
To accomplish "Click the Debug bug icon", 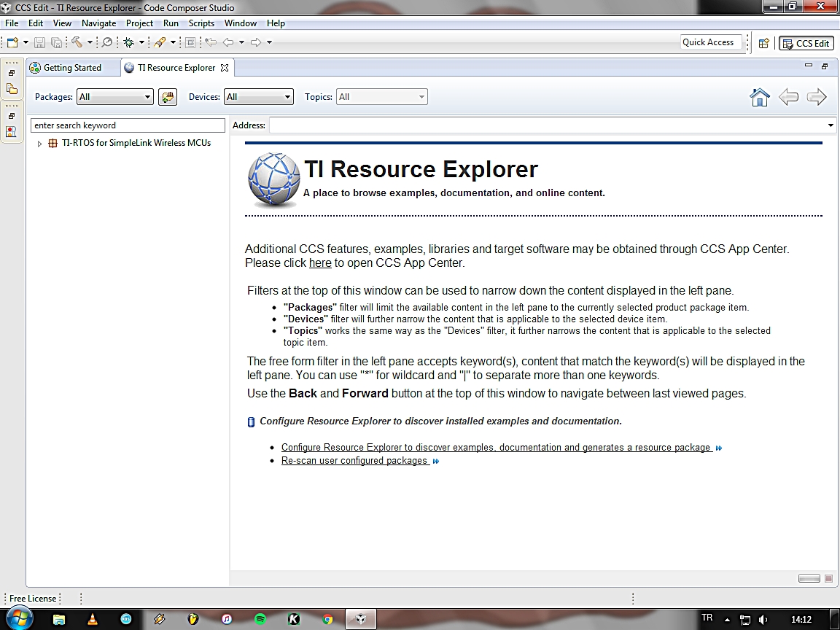I will point(128,42).
